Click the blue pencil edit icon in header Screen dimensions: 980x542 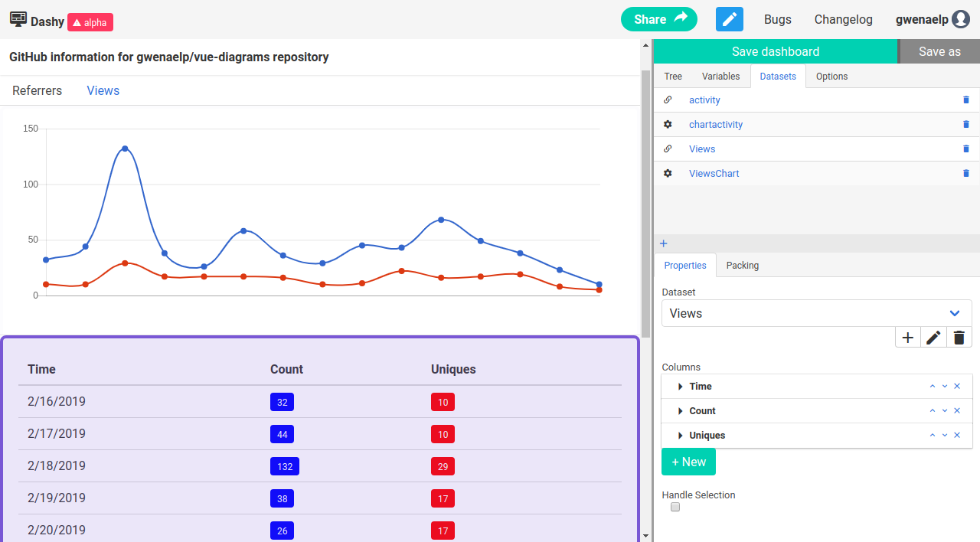729,19
